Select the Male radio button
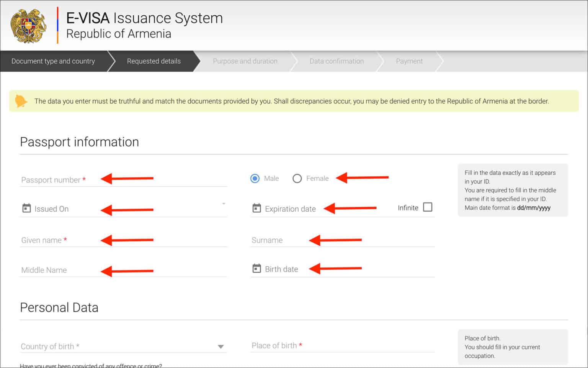 (255, 179)
